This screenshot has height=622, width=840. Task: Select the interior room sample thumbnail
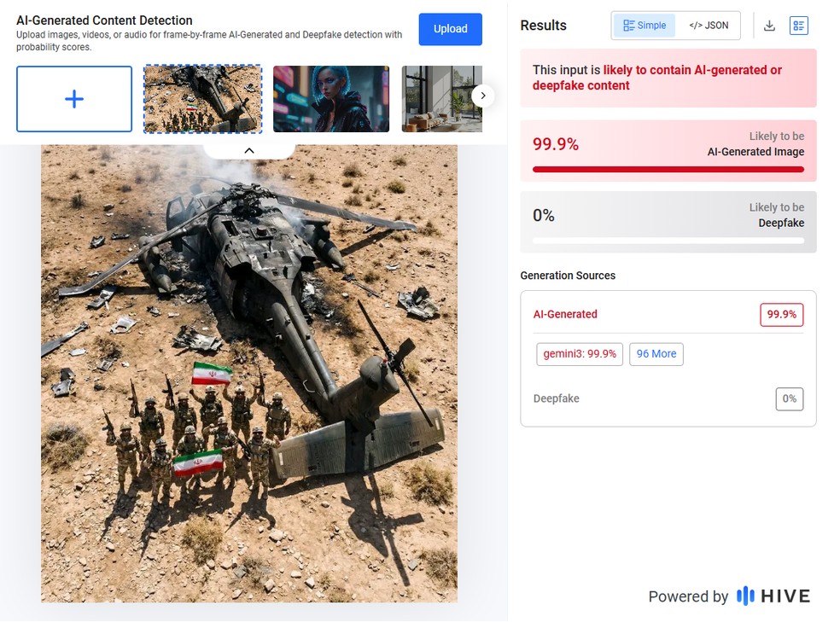coord(441,99)
